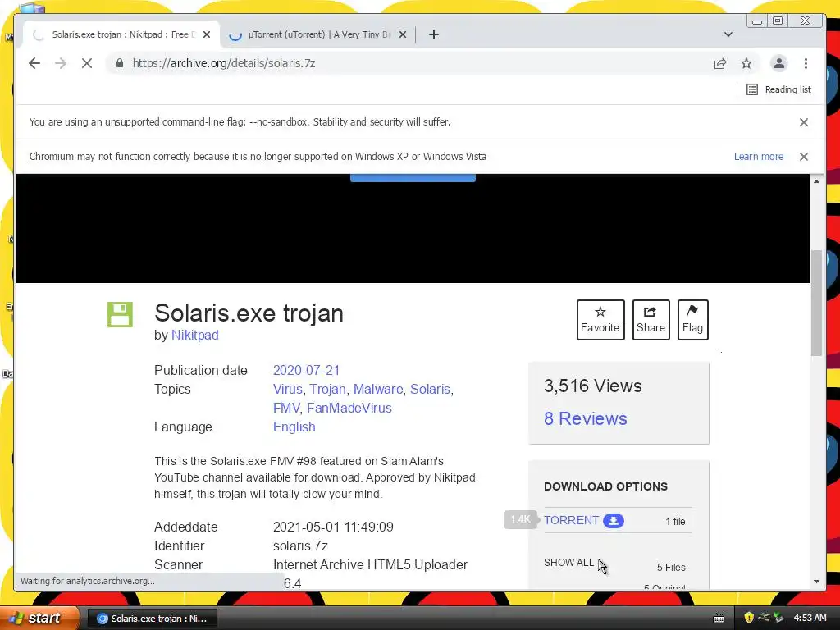The height and width of the screenshot is (630, 840).
Task: Click the system clock 4:53 AM
Action: click(810, 618)
